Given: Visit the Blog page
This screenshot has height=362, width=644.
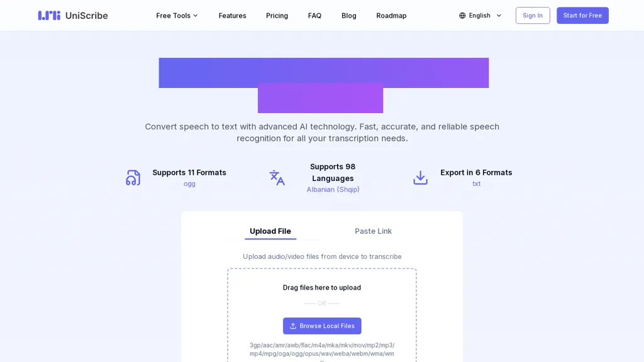Looking at the screenshot, I should pos(349,15).
